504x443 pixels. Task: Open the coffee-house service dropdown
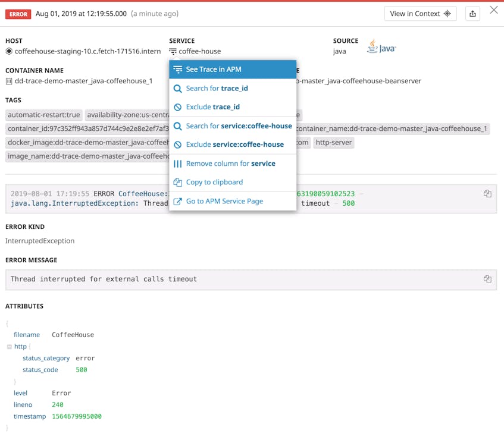199,52
